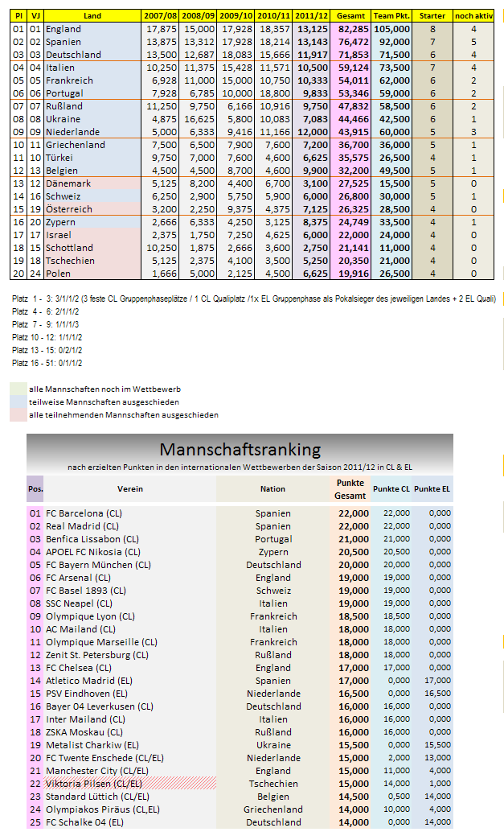Image resolution: width=504 pixels, height=836 pixels.
Task: Click the 'Pos.' column header
Action: pos(35,489)
